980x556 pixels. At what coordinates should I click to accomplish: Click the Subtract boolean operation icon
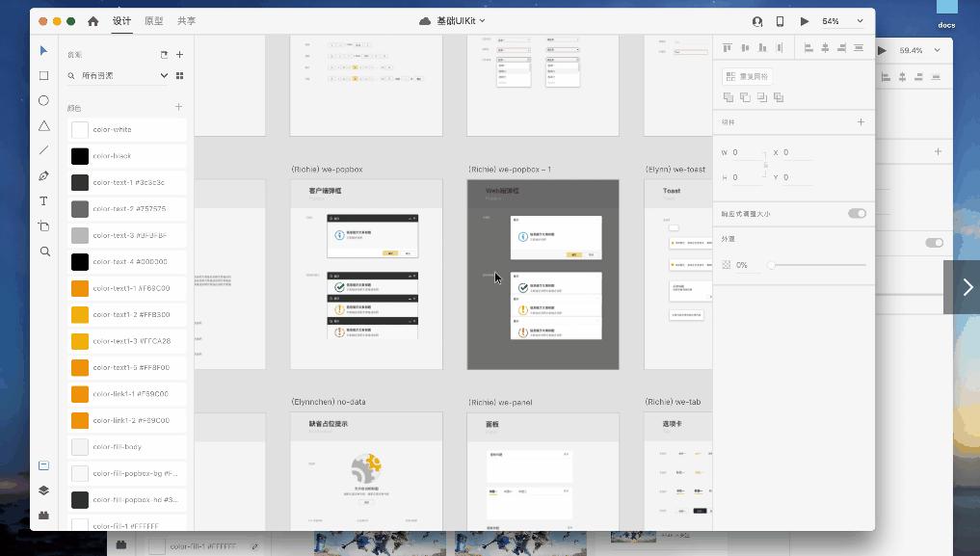(745, 97)
